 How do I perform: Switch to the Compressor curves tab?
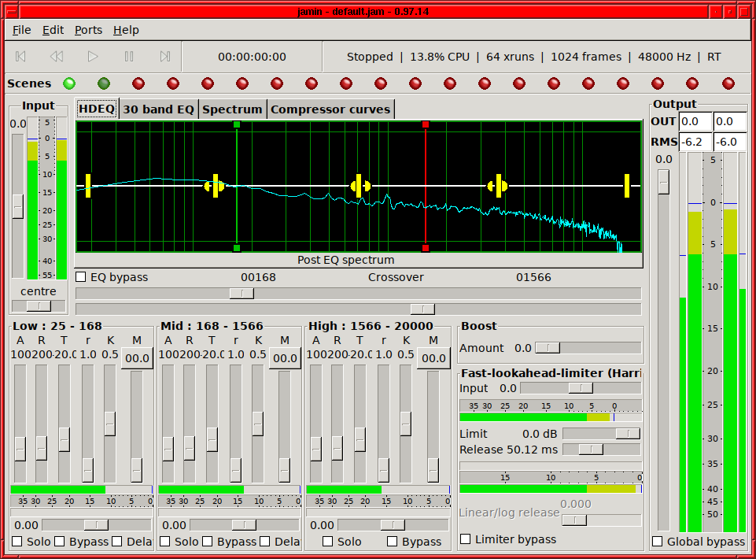330,109
